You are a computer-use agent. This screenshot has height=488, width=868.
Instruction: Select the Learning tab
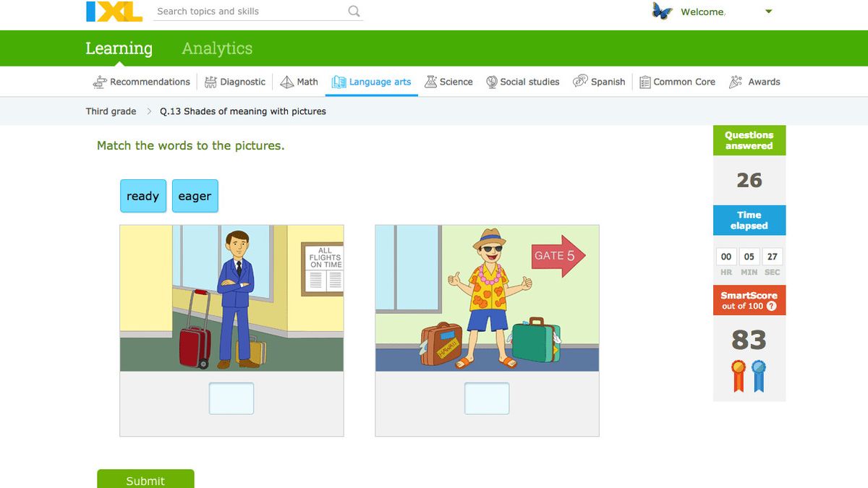click(119, 48)
